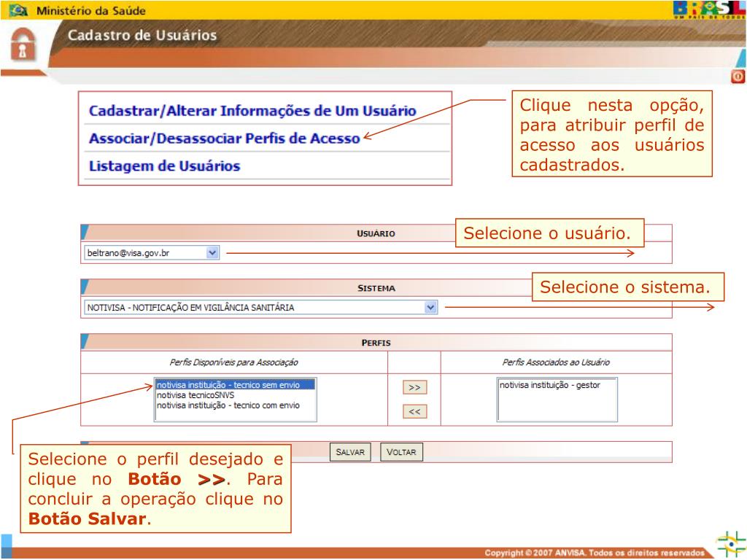Click the << button to remove the profile
Image resolution: width=747 pixels, height=560 pixels.
coord(414,411)
